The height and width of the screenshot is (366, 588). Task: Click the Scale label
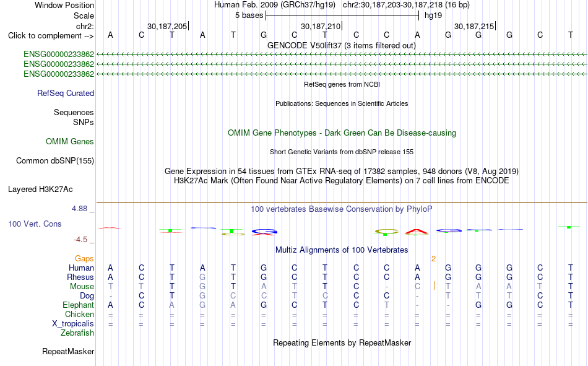84,15
